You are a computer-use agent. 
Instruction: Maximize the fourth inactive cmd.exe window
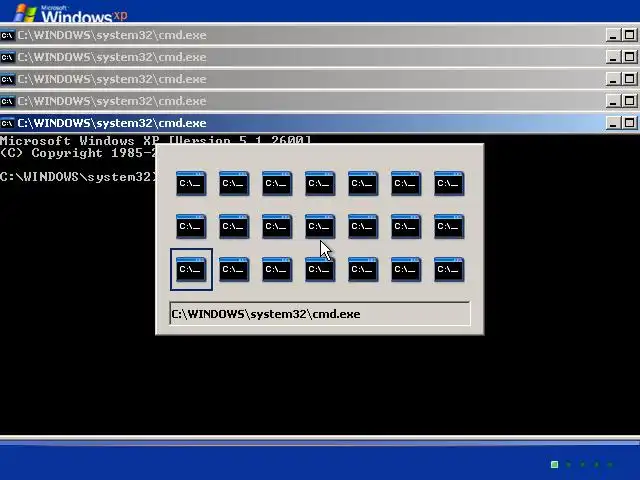pos(629,101)
